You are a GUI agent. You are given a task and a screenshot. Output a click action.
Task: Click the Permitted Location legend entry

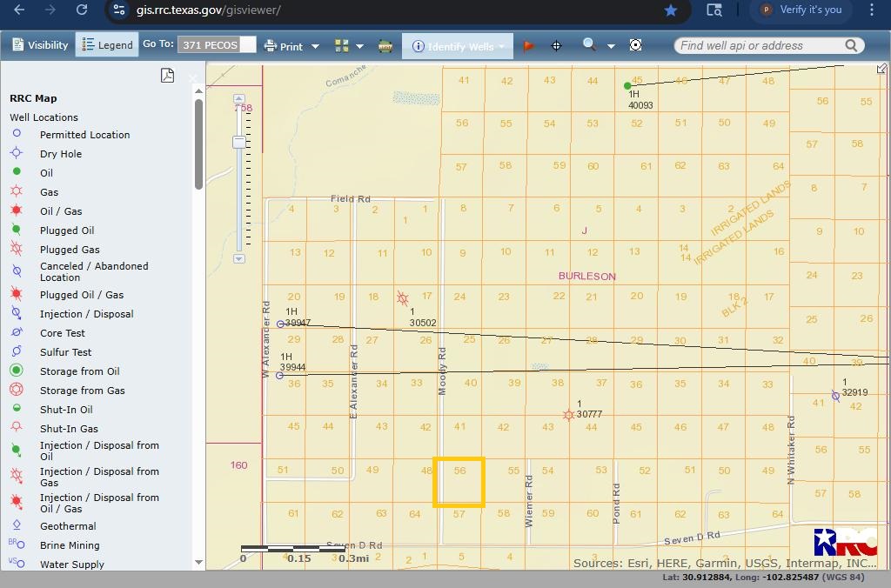point(84,135)
